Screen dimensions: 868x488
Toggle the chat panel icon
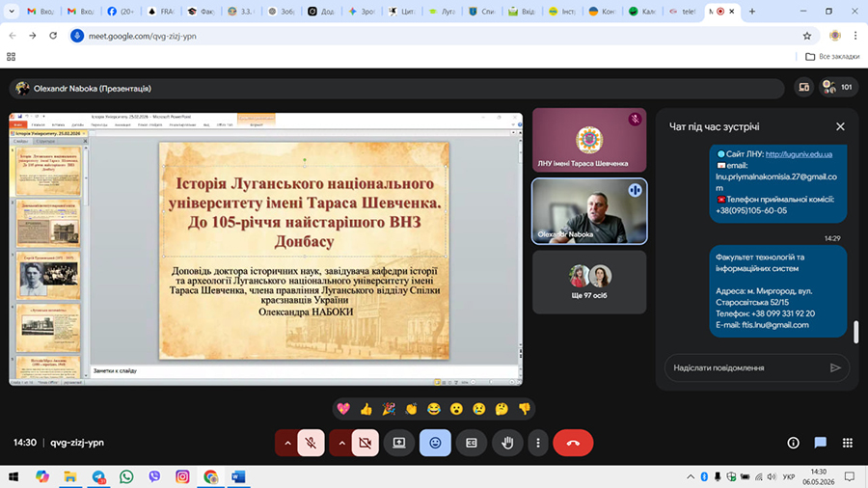[x=821, y=443]
